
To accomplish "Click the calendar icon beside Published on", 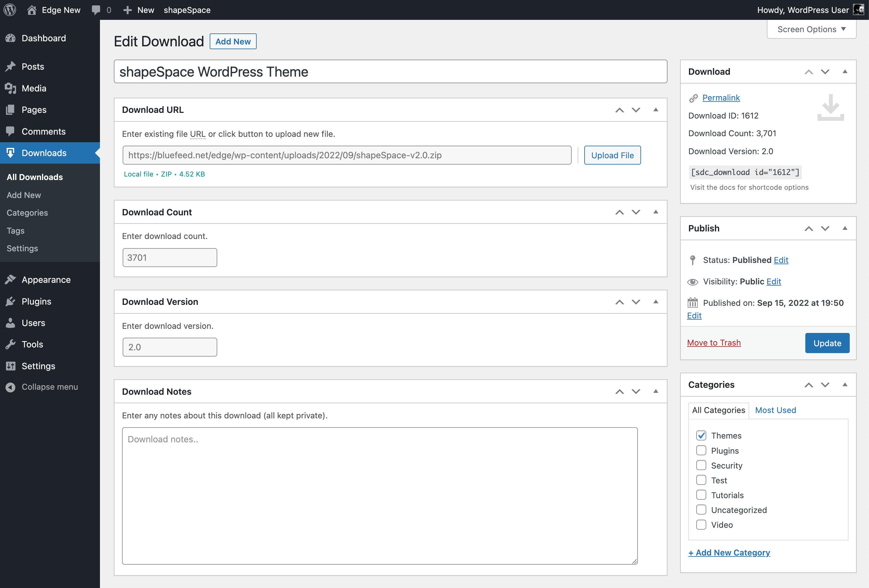I will click(692, 302).
